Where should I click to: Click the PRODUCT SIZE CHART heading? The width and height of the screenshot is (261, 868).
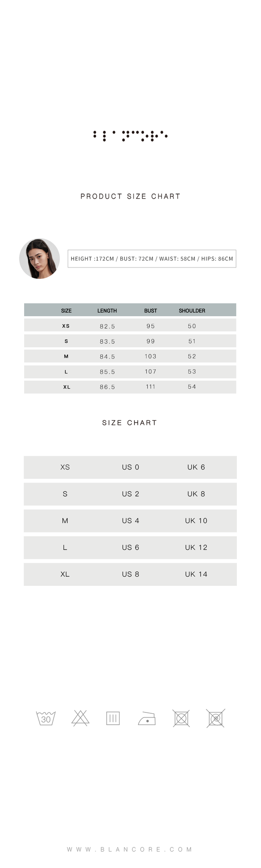[x=130, y=196]
